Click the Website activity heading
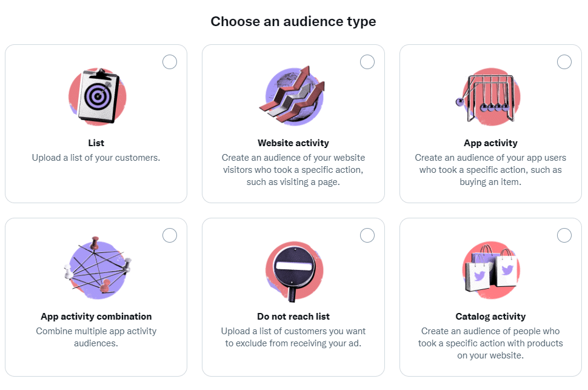Screen dimensions: 588x390 click(x=293, y=143)
